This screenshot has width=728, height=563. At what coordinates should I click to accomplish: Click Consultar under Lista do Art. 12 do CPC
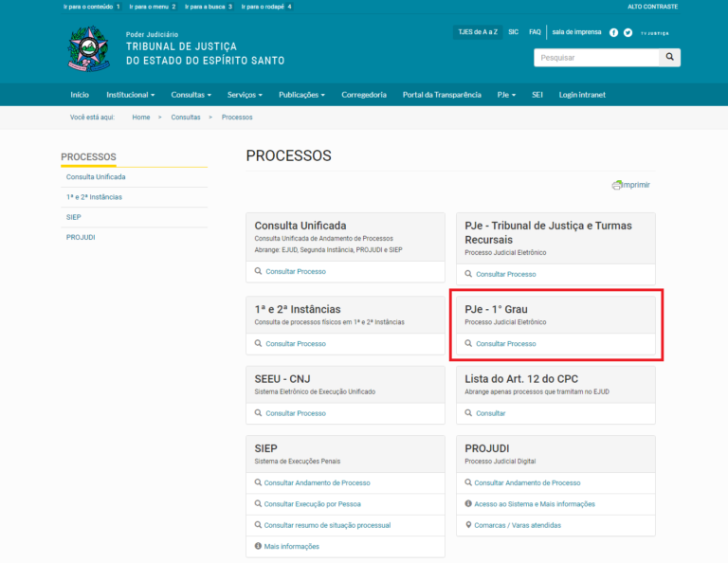pos(491,413)
